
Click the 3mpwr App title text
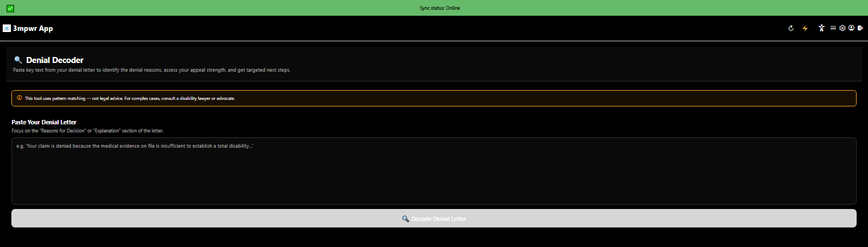(33, 28)
